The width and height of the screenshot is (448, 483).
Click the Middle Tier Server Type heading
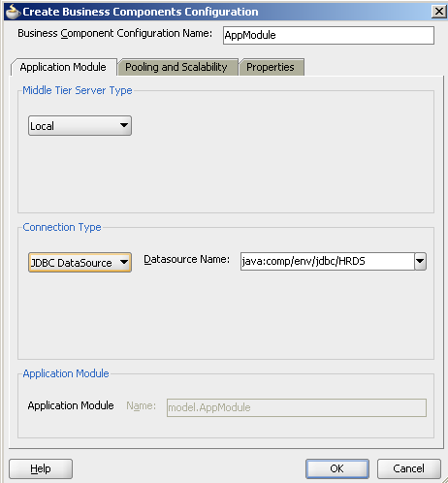[x=78, y=90]
